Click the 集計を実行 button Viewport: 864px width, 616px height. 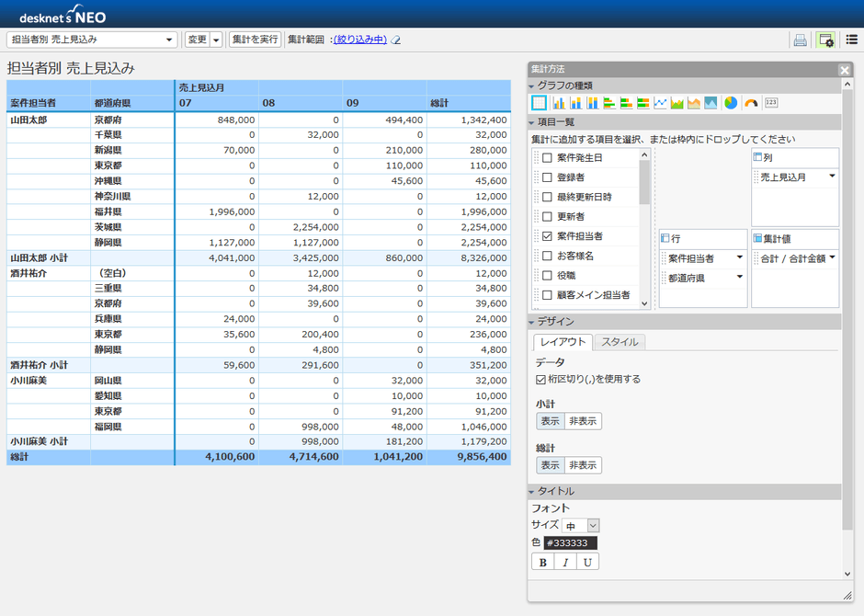[255, 40]
